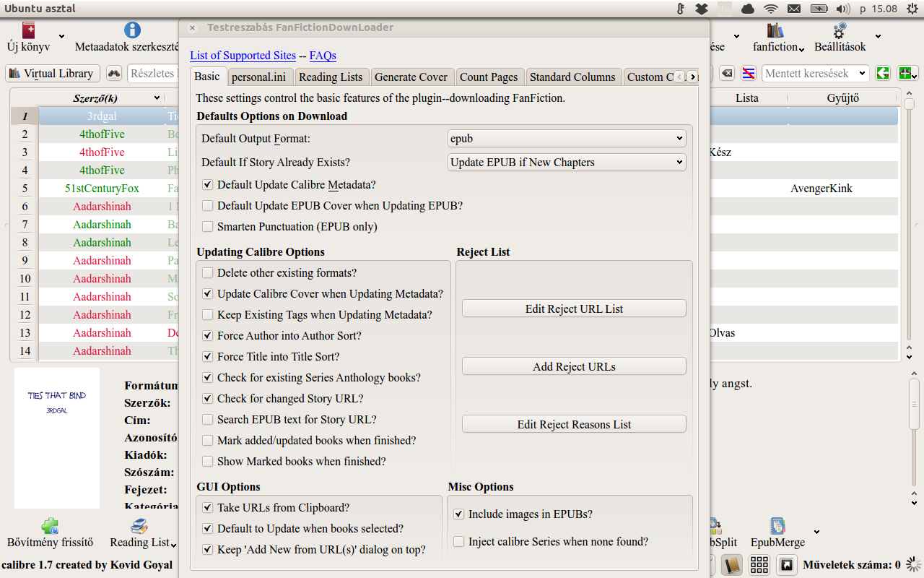Open Dropbox tray icon
Screen dimensions: 924x578
coord(702,9)
